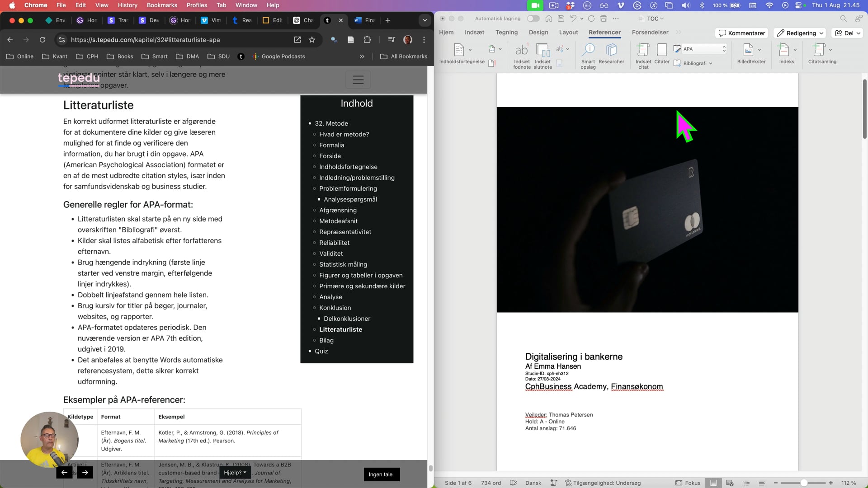Open the Forsendelser ribbon tab

(650, 33)
